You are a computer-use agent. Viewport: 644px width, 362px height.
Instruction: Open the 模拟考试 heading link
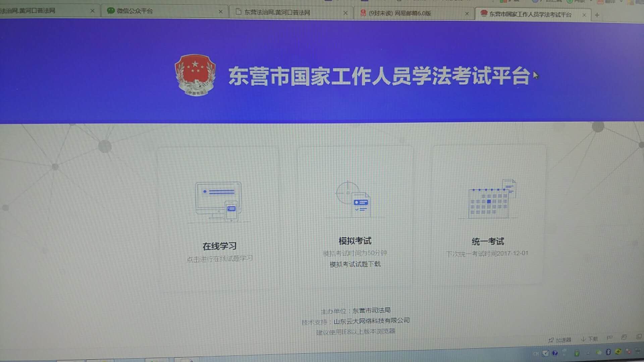click(x=355, y=241)
